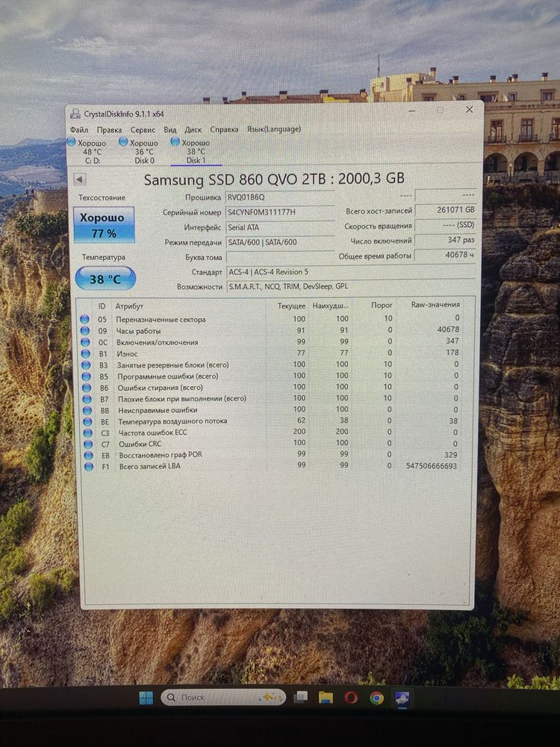560x747 pixels.
Task: Select the Disk 1 tab at 38 °C
Action: click(x=196, y=152)
